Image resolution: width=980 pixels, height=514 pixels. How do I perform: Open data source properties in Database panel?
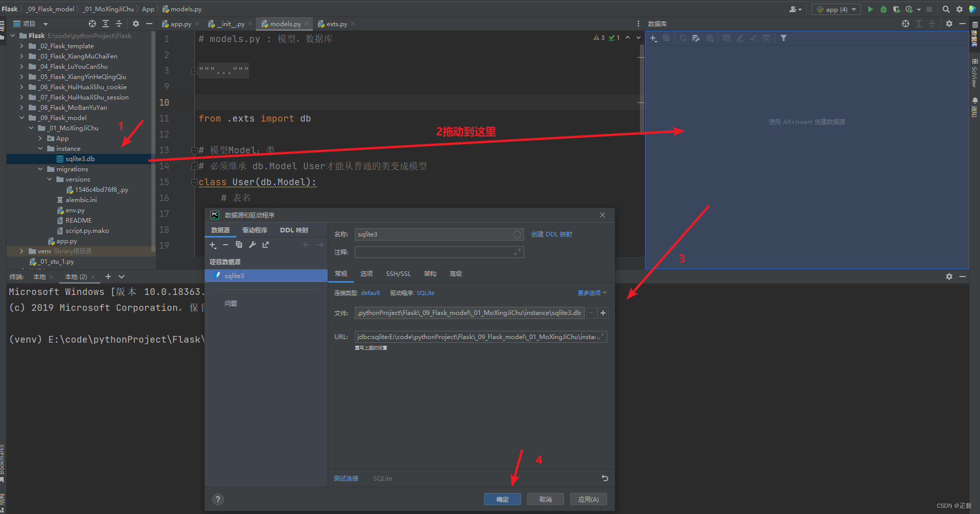(x=696, y=38)
